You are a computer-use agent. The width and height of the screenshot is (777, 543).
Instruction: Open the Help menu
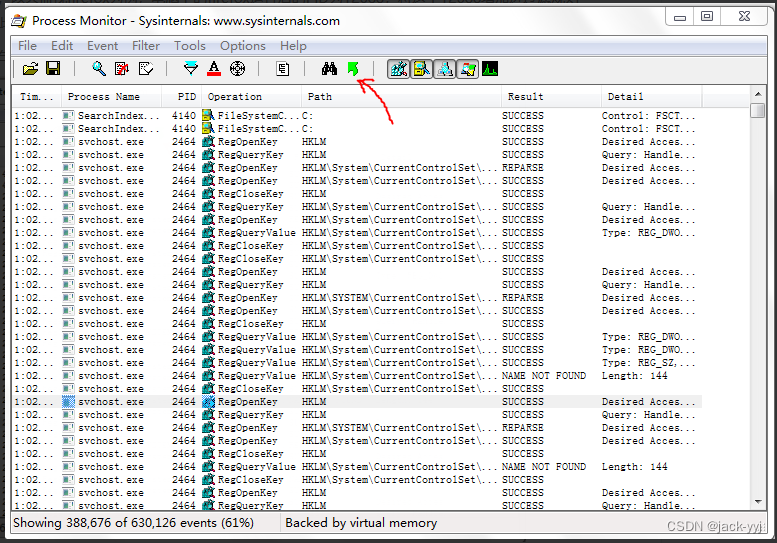tap(293, 46)
